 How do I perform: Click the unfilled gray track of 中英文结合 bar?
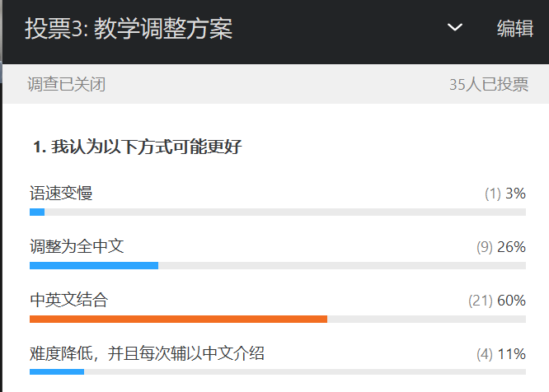(x=426, y=319)
